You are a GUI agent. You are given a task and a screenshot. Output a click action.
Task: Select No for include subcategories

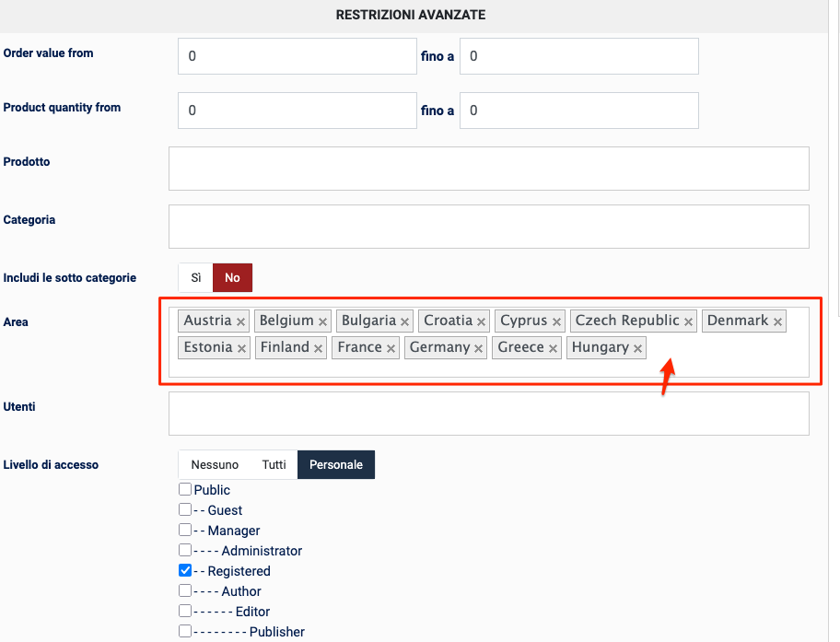click(232, 277)
